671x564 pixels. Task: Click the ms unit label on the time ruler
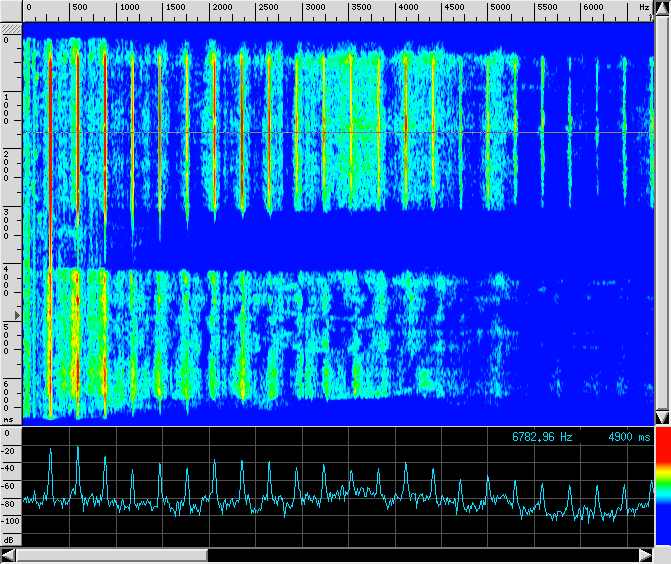click(8, 420)
